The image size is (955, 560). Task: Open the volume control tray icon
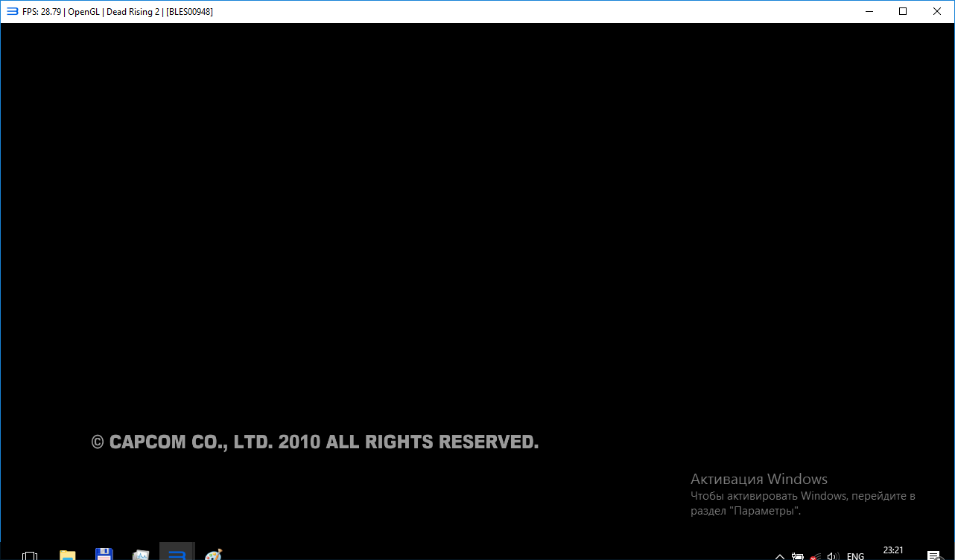pos(834,556)
